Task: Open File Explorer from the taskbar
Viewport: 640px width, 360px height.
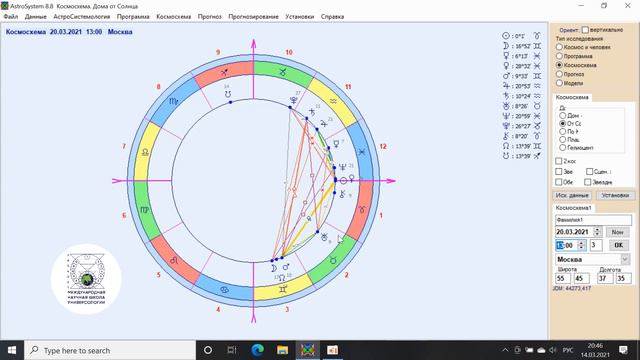Action: (x=282, y=350)
